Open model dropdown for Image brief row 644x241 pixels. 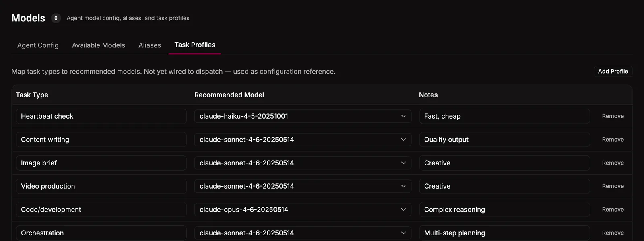303,163
